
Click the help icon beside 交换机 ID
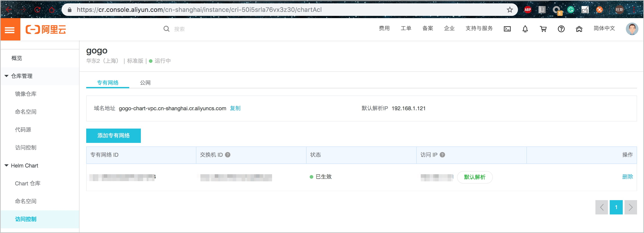tap(228, 155)
